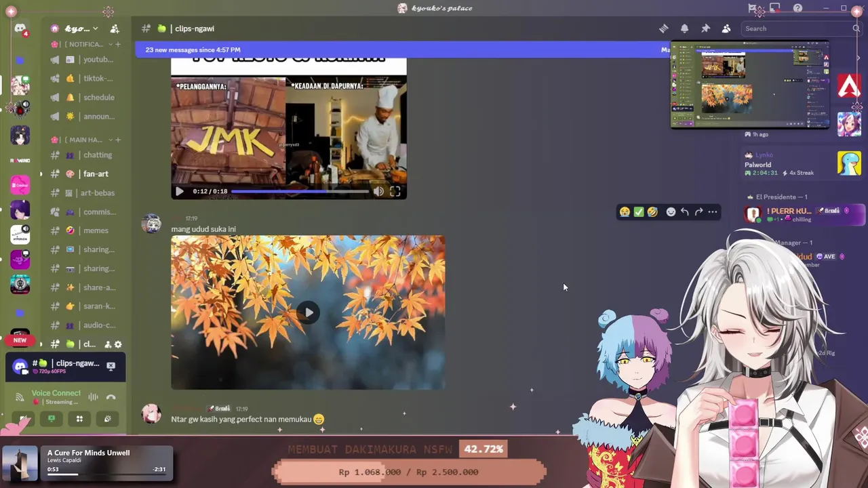
Task: Open the Threads icon in channel header
Action: (x=664, y=28)
